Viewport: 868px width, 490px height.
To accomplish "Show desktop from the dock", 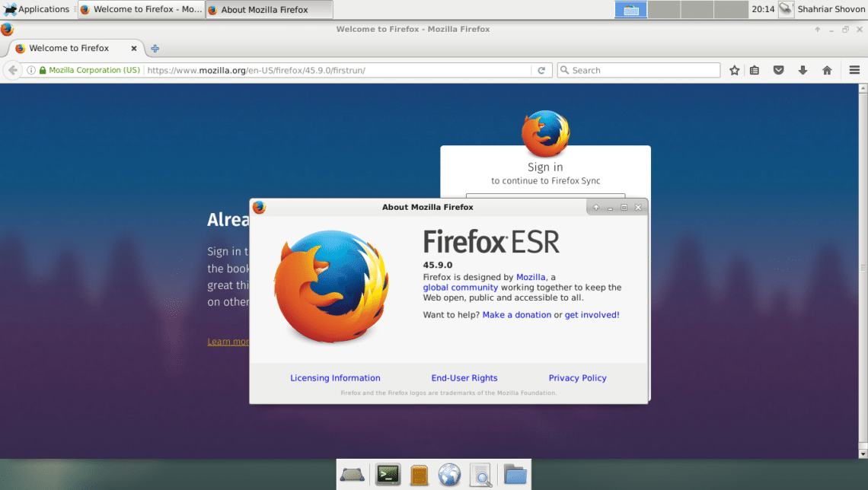I will click(352, 475).
